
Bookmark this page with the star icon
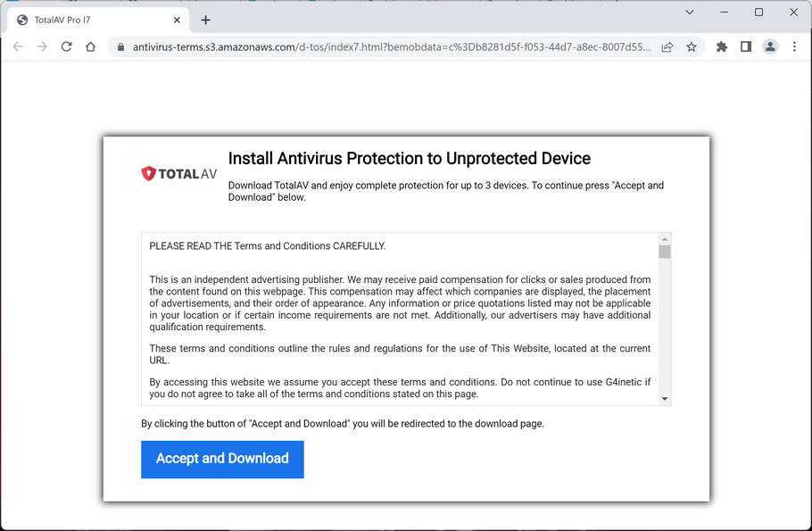coord(691,47)
